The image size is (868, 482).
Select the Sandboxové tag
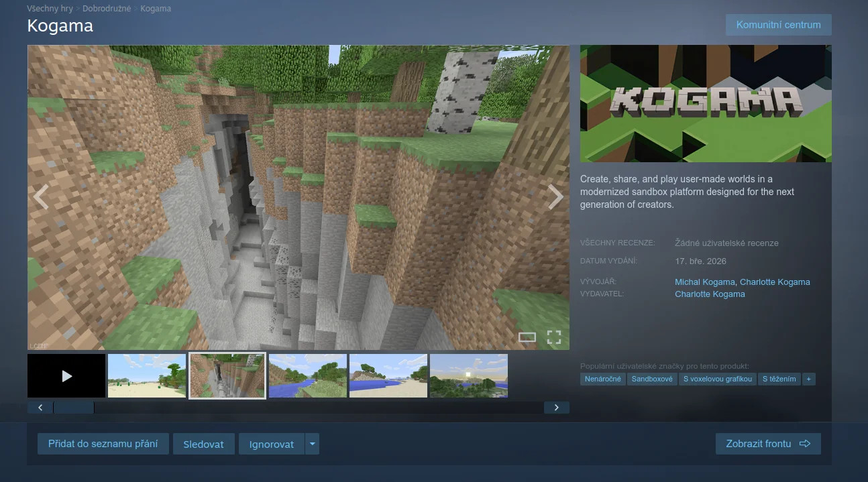652,379
